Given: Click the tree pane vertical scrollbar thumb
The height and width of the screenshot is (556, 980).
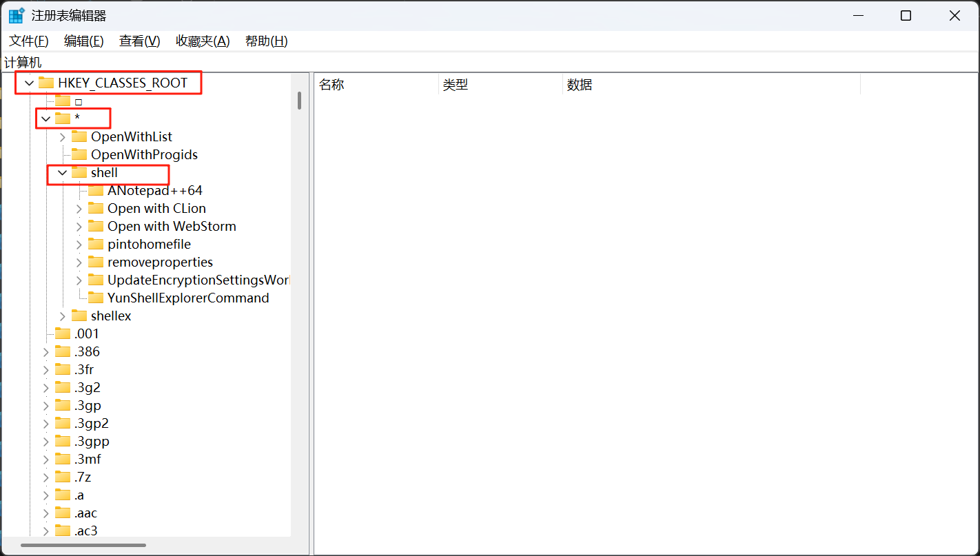Looking at the screenshot, I should click(x=299, y=101).
